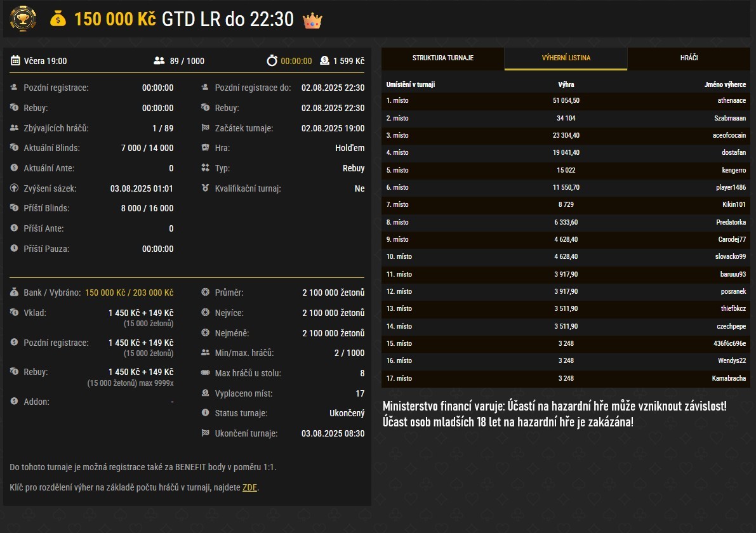
Task: Click the stopwatch icon beside 00:00:00 timer
Action: [x=272, y=61]
